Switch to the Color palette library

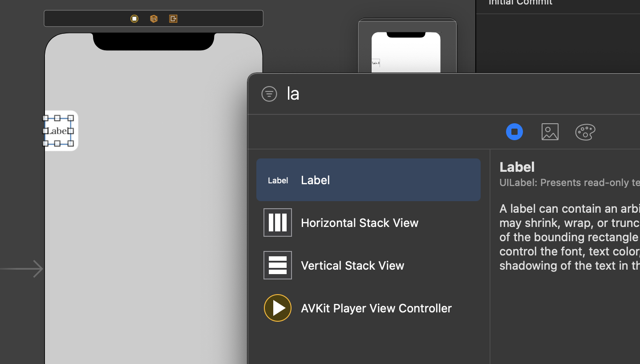tap(585, 132)
